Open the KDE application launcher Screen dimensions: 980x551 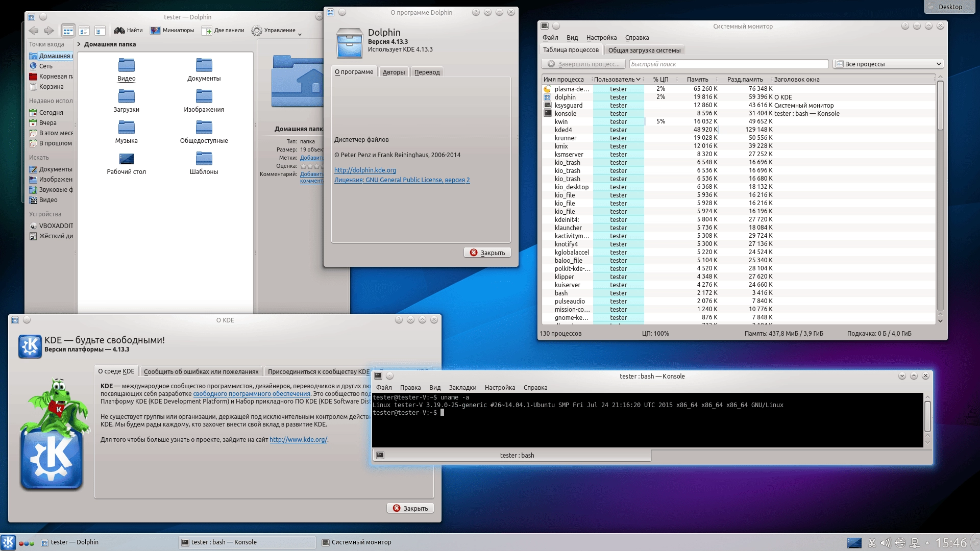click(x=8, y=542)
